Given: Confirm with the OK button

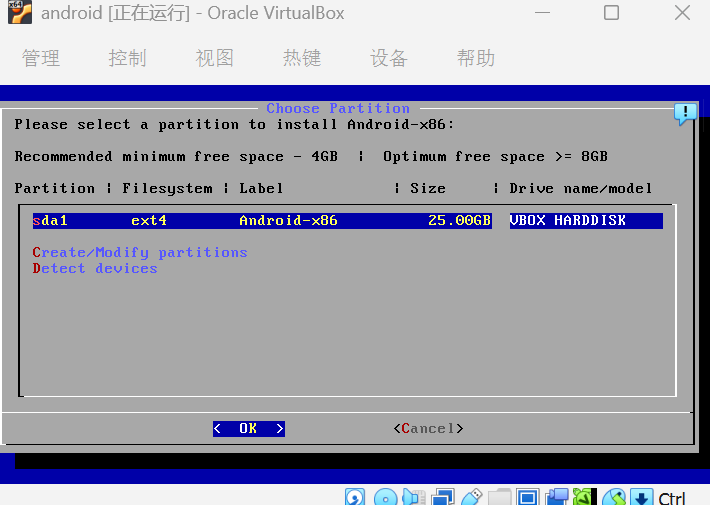Looking at the screenshot, I should tap(249, 428).
